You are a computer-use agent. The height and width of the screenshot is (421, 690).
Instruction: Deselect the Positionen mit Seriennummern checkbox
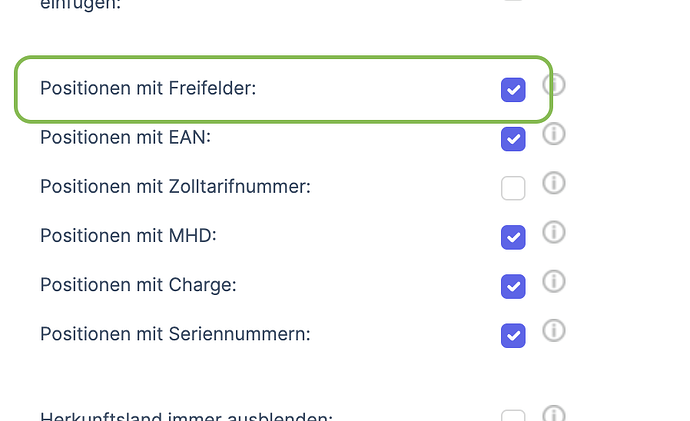513,336
